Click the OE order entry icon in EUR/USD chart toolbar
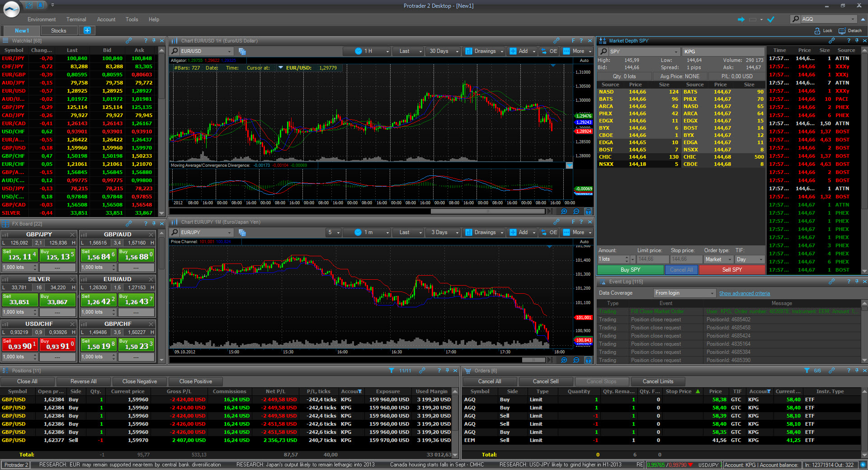Viewport: 868px width, 470px height. [549, 51]
